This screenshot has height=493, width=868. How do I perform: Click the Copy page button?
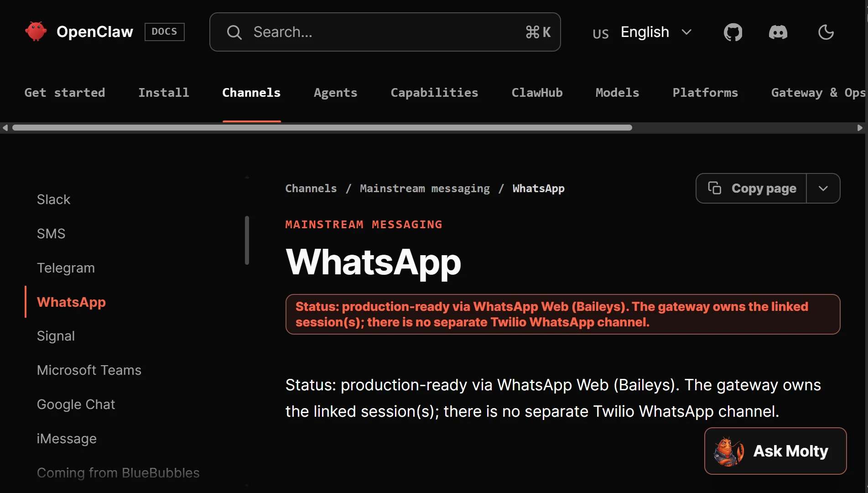[x=751, y=188]
